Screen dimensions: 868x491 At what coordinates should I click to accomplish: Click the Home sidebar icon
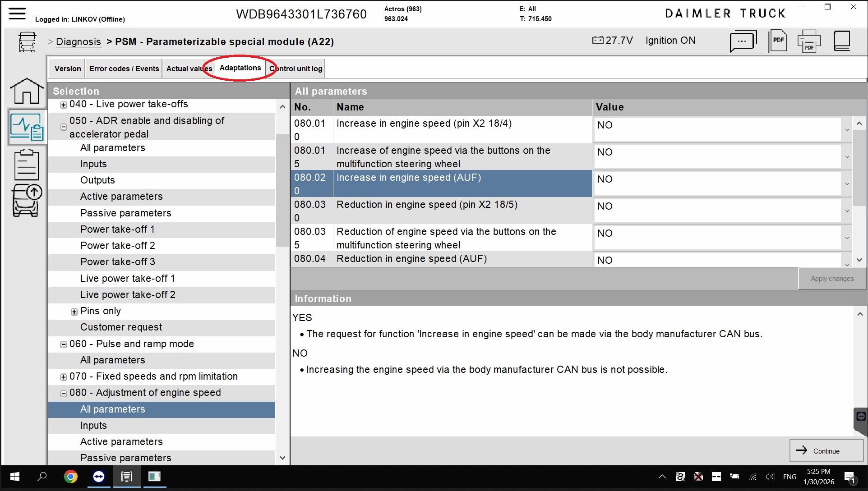[x=27, y=91]
